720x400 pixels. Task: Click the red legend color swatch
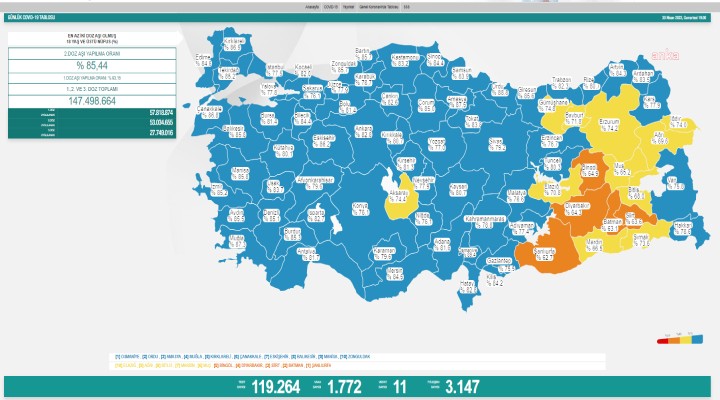[x=663, y=340]
